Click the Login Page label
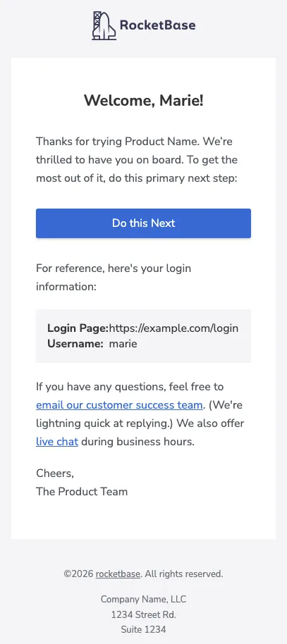 (x=78, y=328)
